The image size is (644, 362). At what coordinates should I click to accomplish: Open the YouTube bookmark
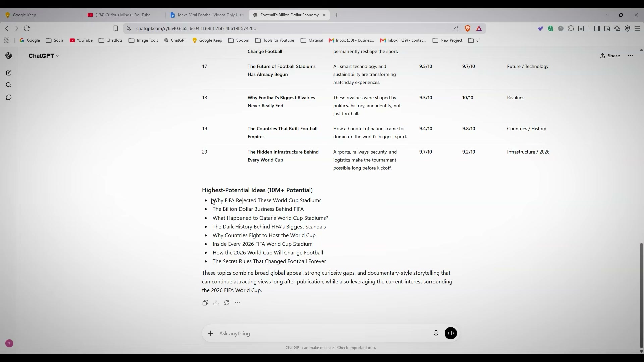(81, 40)
